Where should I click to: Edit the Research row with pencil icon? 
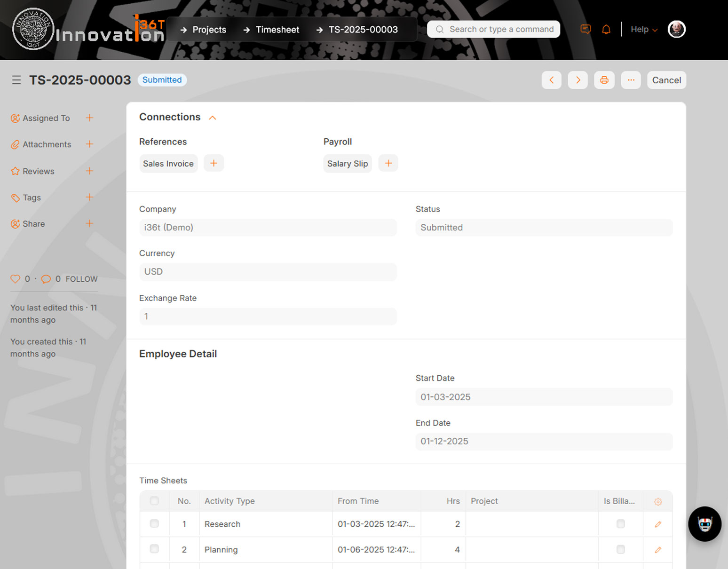(x=657, y=524)
